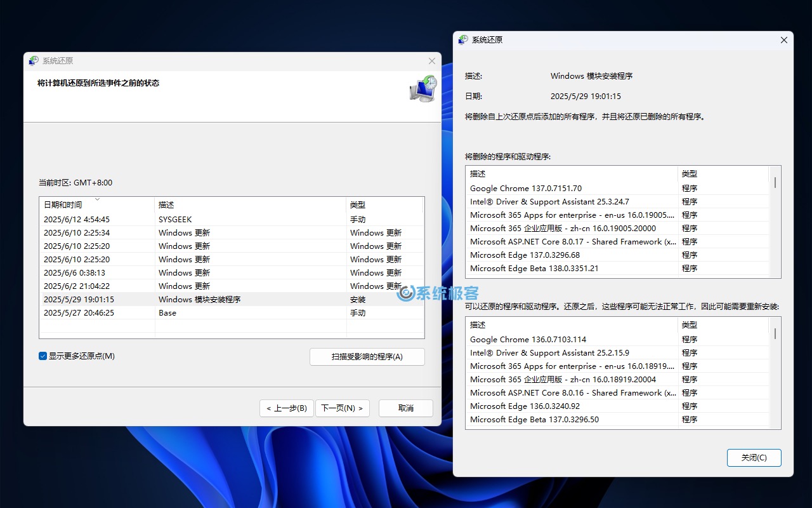The height and width of the screenshot is (508, 812).
Task: Select Microsoft ASP.NET Core 8.0.16 row
Action: (617, 393)
